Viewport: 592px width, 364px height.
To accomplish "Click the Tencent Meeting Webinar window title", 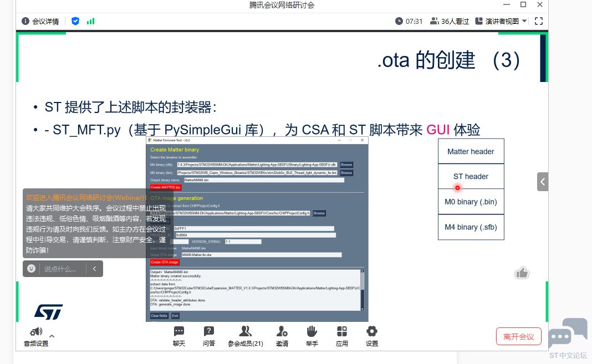I will coord(282,5).
